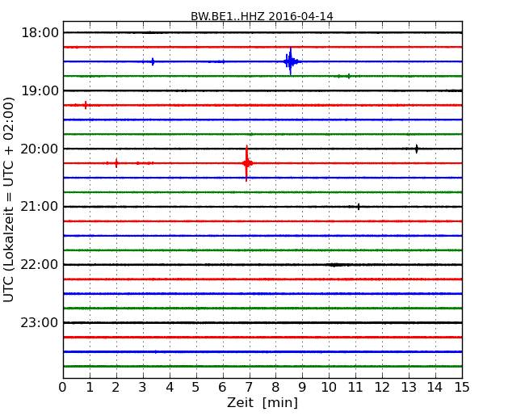525x420 pixels.
Task: Click the x-axis tick label 1
Action: [x=90, y=387]
